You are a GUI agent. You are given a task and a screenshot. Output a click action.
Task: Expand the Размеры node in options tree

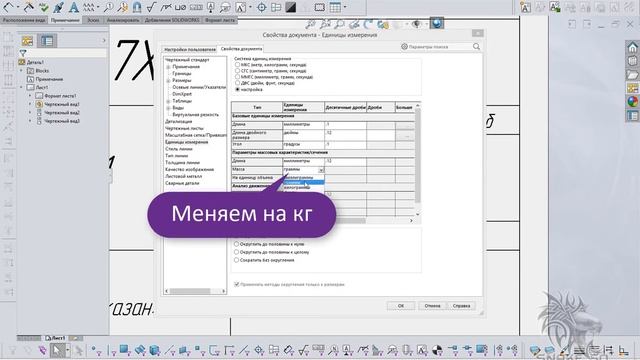168,80
